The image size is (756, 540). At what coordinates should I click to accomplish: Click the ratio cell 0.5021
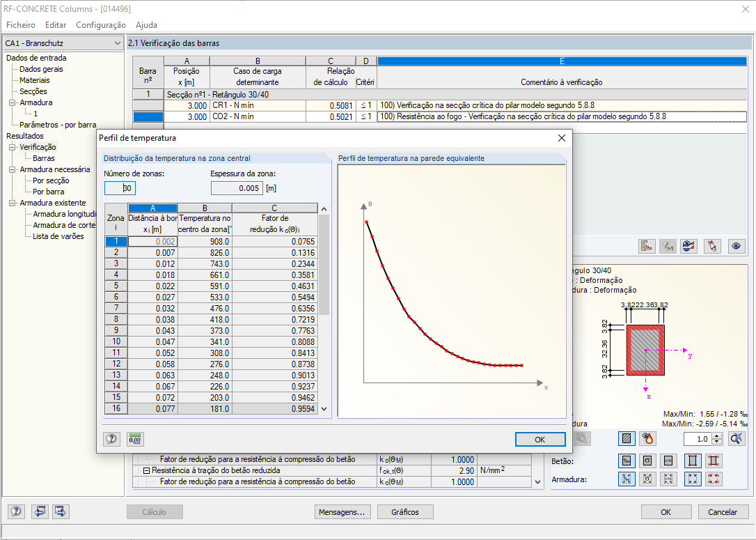coord(331,117)
